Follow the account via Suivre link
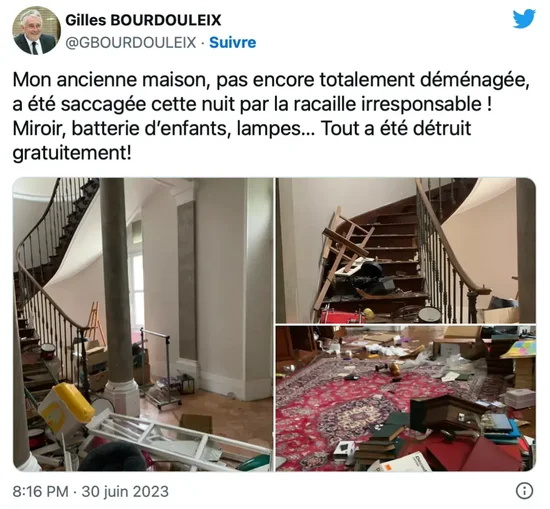Image resolution: width=550 pixels, height=509 pixels. click(233, 42)
